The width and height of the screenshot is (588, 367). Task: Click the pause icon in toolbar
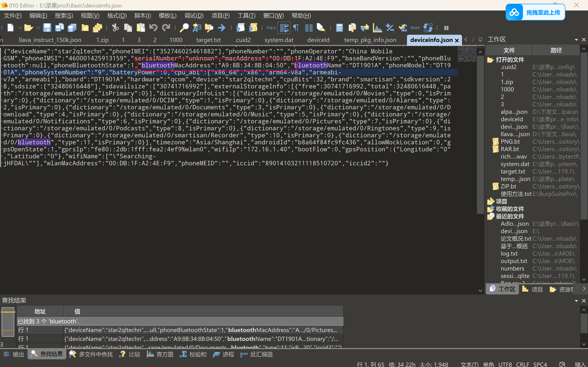pos(446,28)
